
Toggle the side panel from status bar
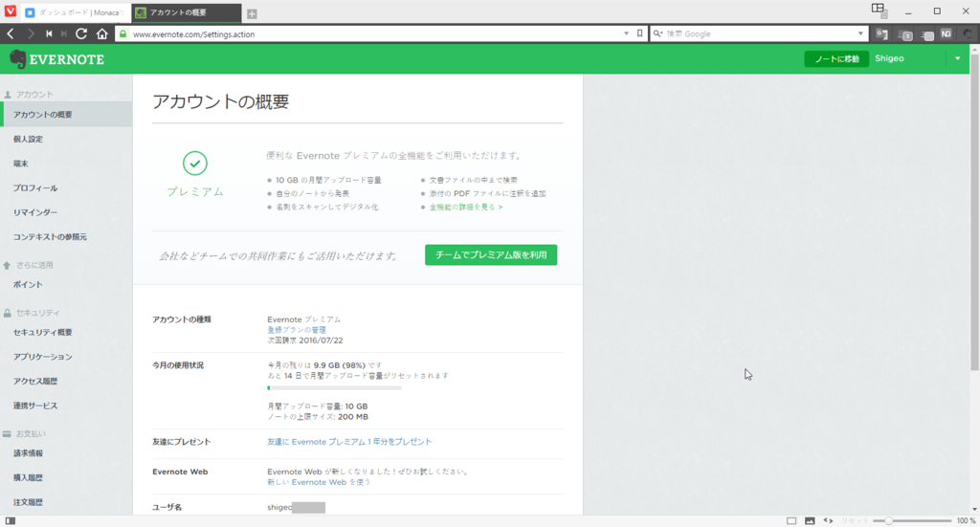pos(10,520)
